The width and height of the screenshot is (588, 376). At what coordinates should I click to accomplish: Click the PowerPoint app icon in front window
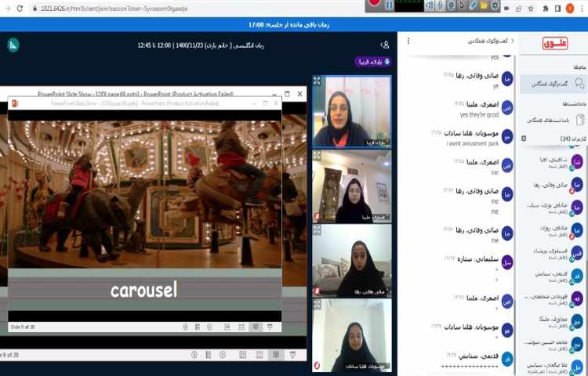click(x=15, y=103)
